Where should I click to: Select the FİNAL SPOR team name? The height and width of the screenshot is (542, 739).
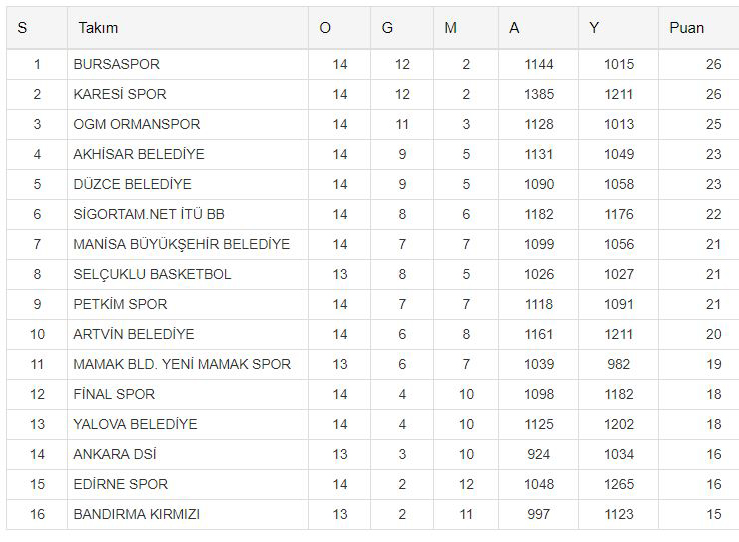114,394
